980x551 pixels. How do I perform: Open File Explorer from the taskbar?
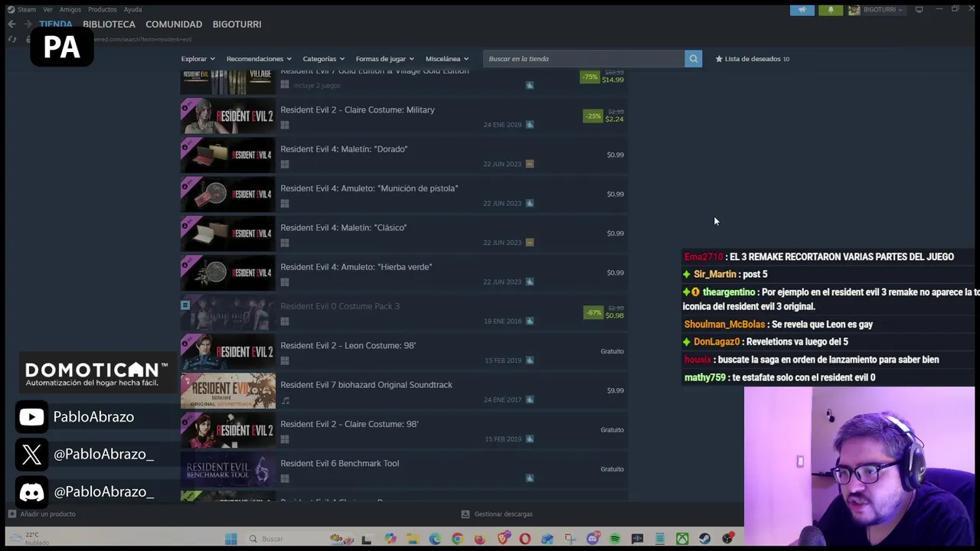click(412, 539)
